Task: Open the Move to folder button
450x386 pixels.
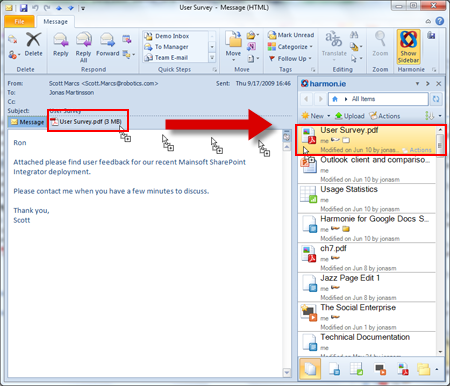Action: (233, 46)
